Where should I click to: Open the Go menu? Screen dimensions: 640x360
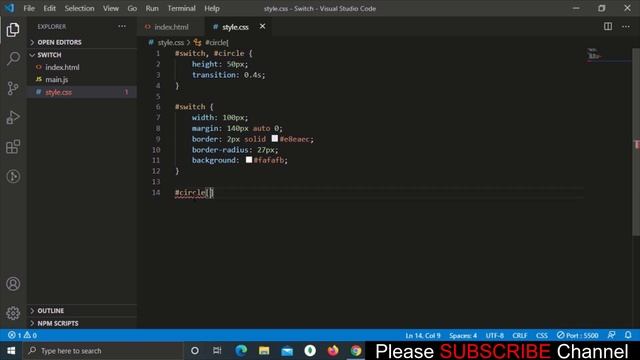coord(132,8)
